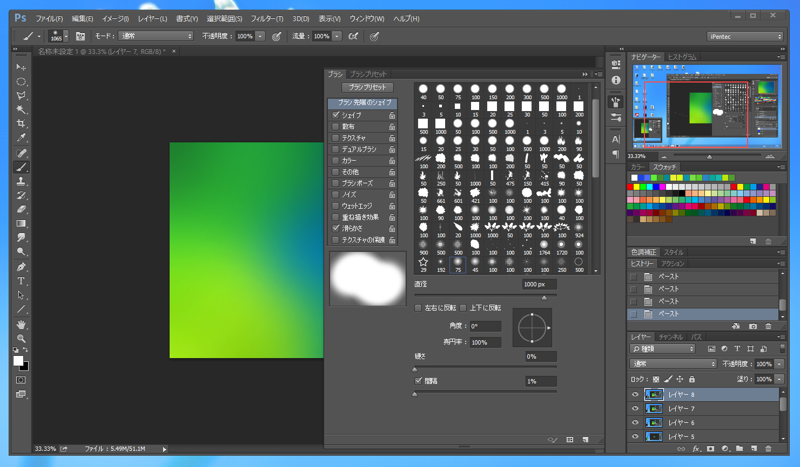
Task: Select the Lasso tool in the toolbox
Action: pos(21,96)
